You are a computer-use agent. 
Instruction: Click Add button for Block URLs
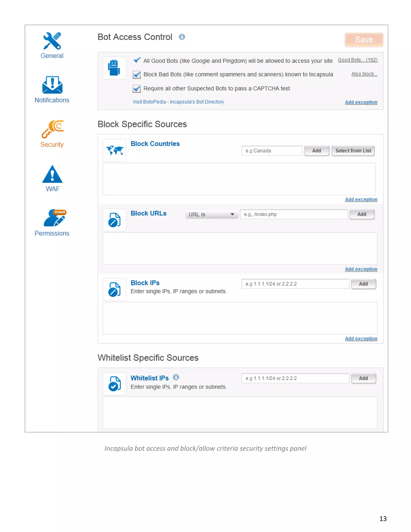coord(362,214)
